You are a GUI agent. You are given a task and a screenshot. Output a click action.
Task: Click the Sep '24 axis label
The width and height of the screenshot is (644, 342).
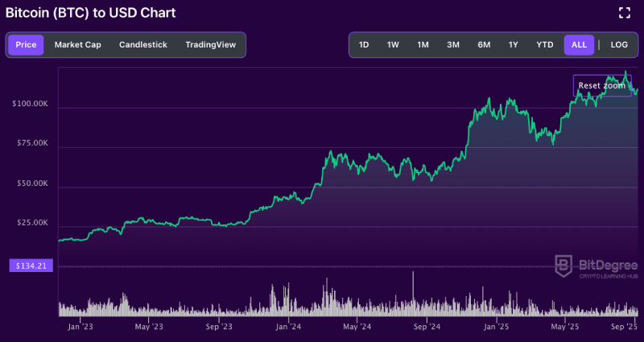pyautogui.click(x=427, y=327)
